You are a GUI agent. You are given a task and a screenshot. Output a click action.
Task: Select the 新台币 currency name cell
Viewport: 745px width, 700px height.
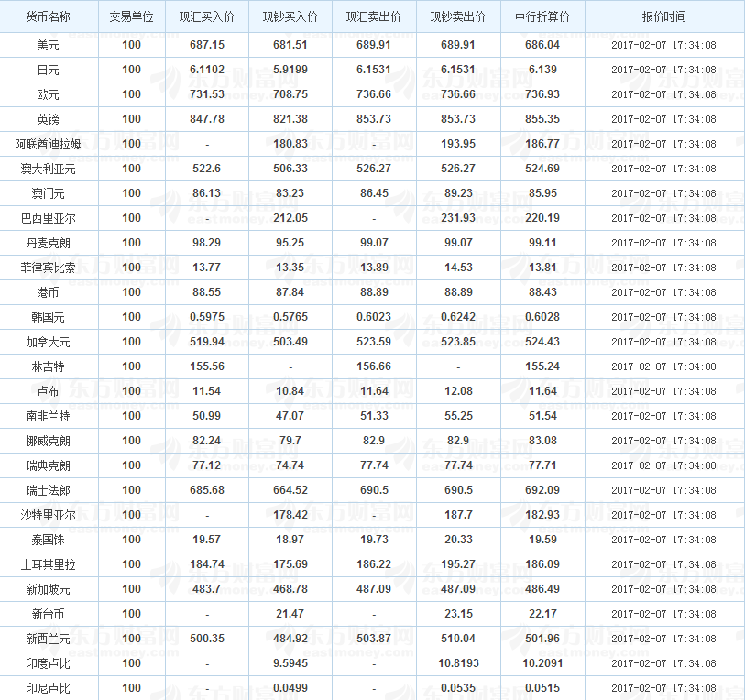click(x=49, y=614)
